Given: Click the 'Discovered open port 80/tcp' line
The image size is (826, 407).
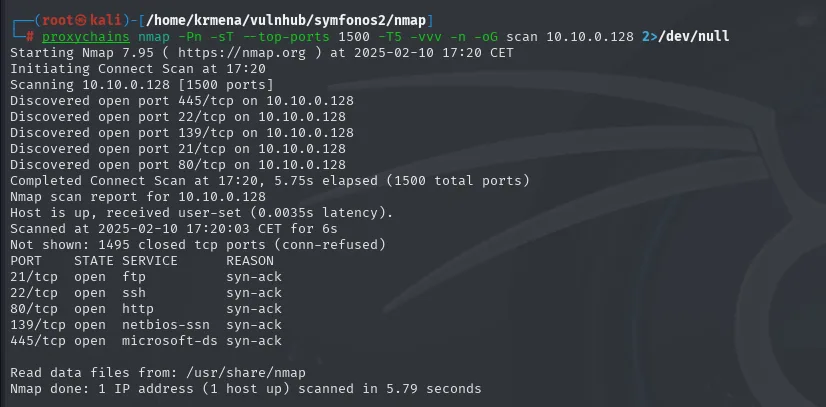Looking at the screenshot, I should 178,165.
